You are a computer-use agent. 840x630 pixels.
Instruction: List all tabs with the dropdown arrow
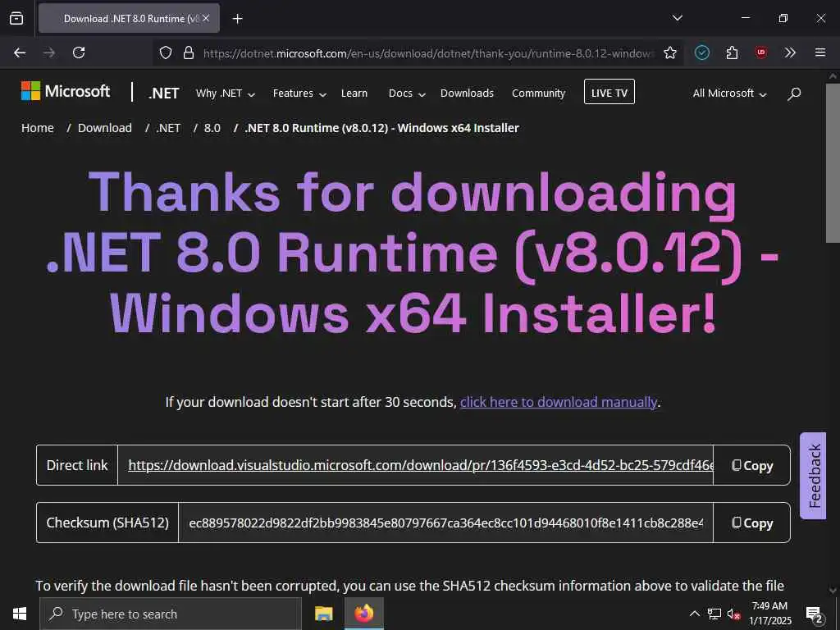click(x=677, y=18)
